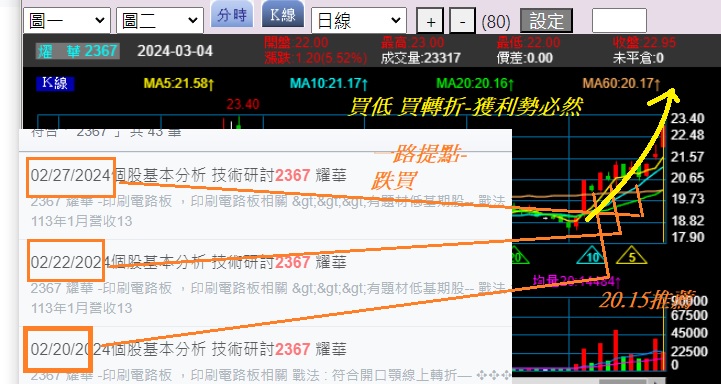
Task: Open the 圖二 chart dropdown
Action: [160, 21]
